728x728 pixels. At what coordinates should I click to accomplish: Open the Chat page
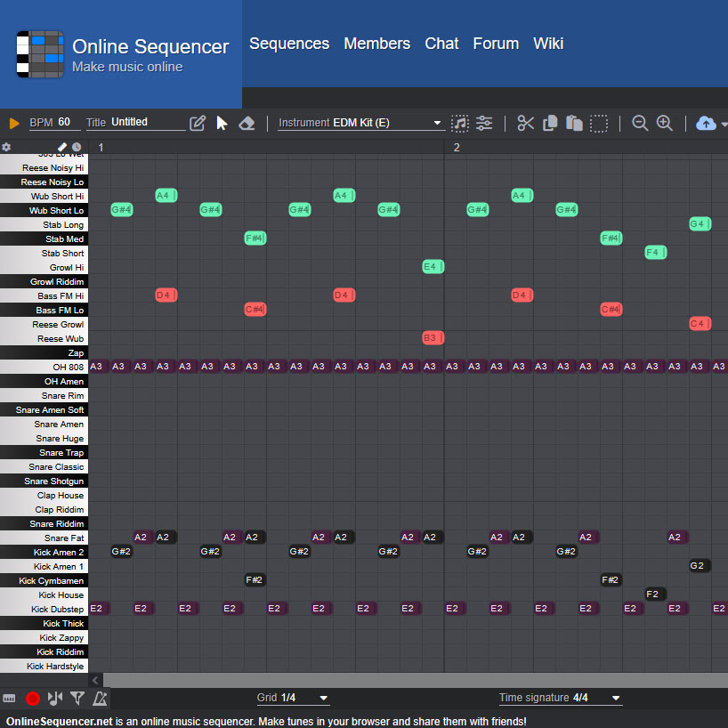(441, 44)
